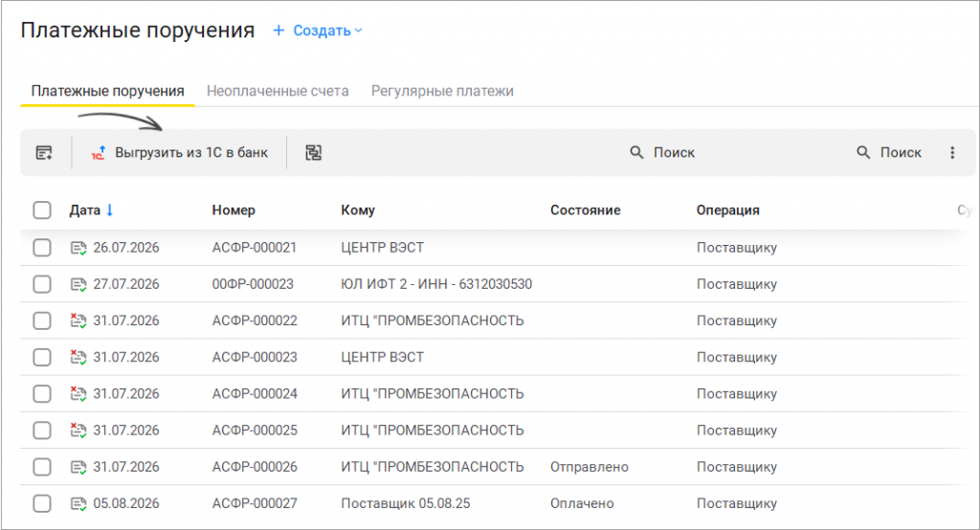Select number АСФР-000024
This screenshot has width=980, height=530.
[x=255, y=394]
